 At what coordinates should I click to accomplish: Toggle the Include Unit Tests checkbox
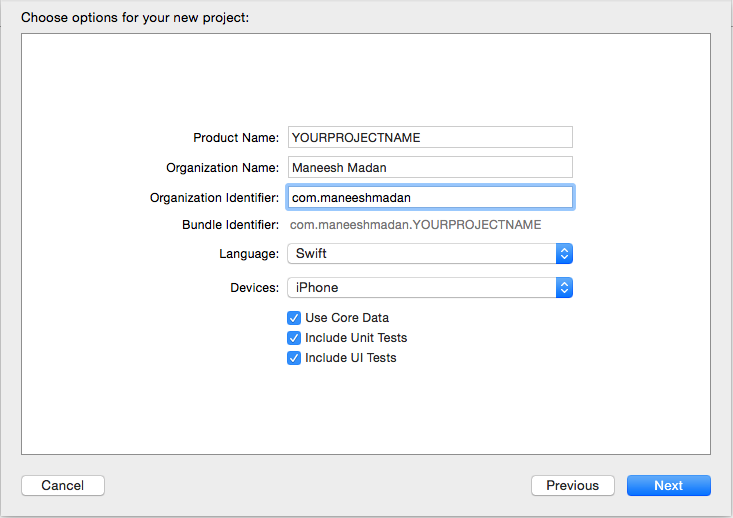[x=294, y=338]
